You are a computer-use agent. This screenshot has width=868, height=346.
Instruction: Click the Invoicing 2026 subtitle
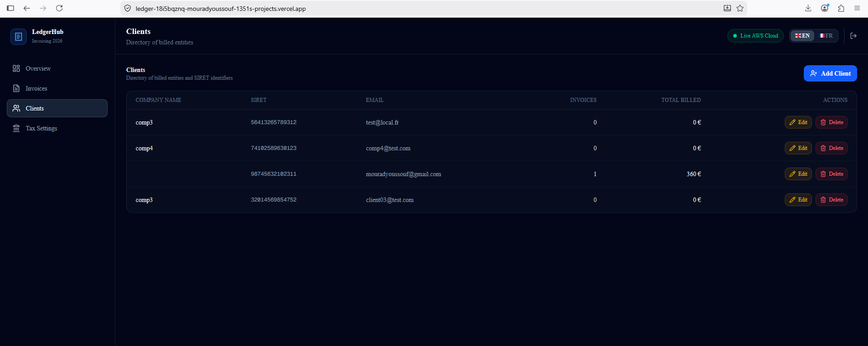[47, 41]
